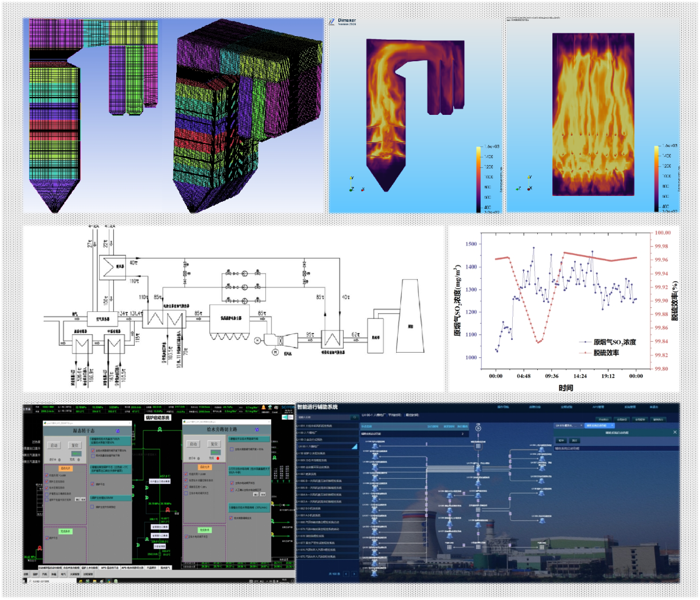
Task: Expand the selected LH 00-1 六横电厂 list item
Action: click(x=353, y=447)
